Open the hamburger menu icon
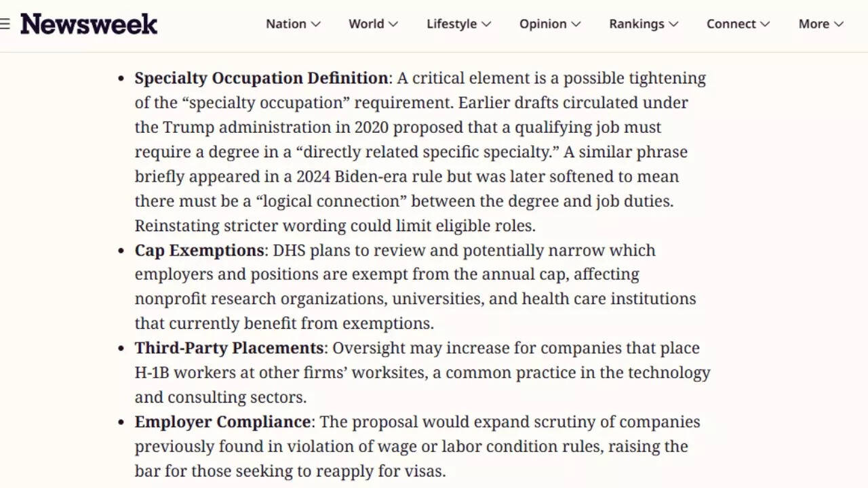Image resolution: width=868 pixels, height=488 pixels. pos(5,24)
